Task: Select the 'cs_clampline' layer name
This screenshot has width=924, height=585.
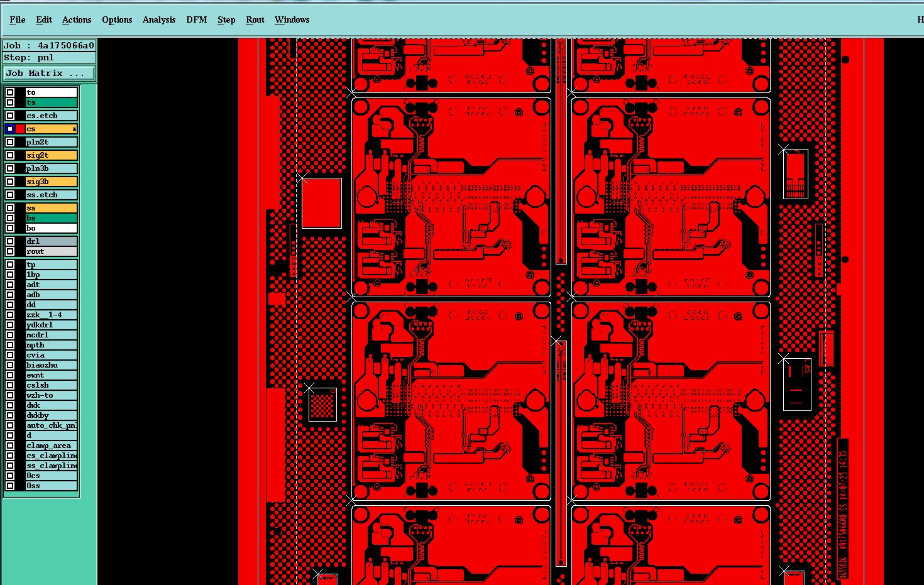Action: [51, 456]
